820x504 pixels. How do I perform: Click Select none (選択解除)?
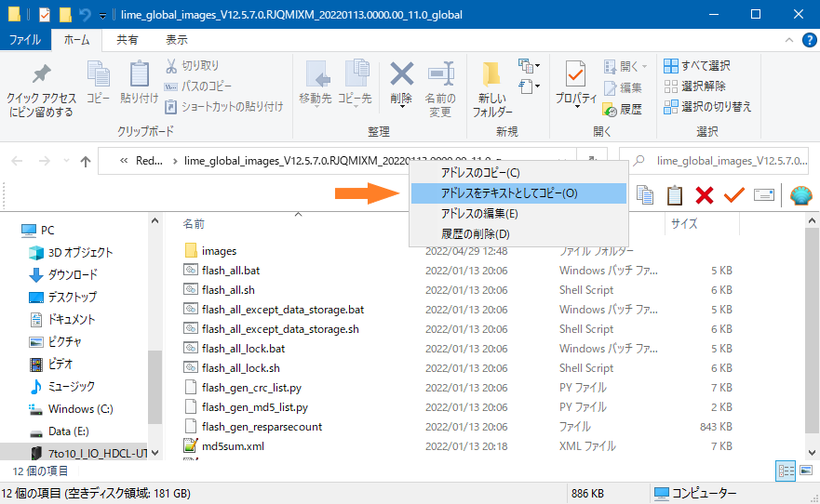tap(695, 86)
